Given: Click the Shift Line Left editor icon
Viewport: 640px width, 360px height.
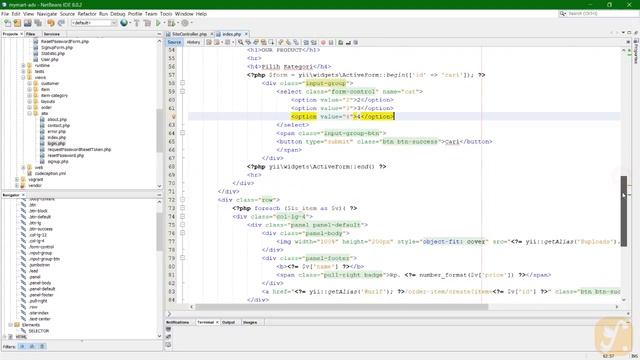Looking at the screenshot, I should (x=306, y=42).
